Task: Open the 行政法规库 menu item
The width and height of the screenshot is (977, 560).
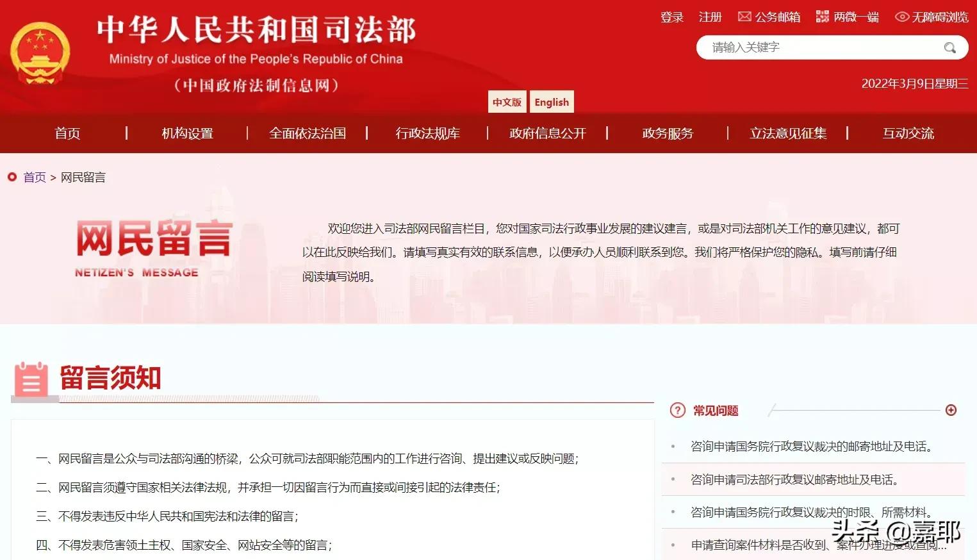Action: (x=428, y=133)
